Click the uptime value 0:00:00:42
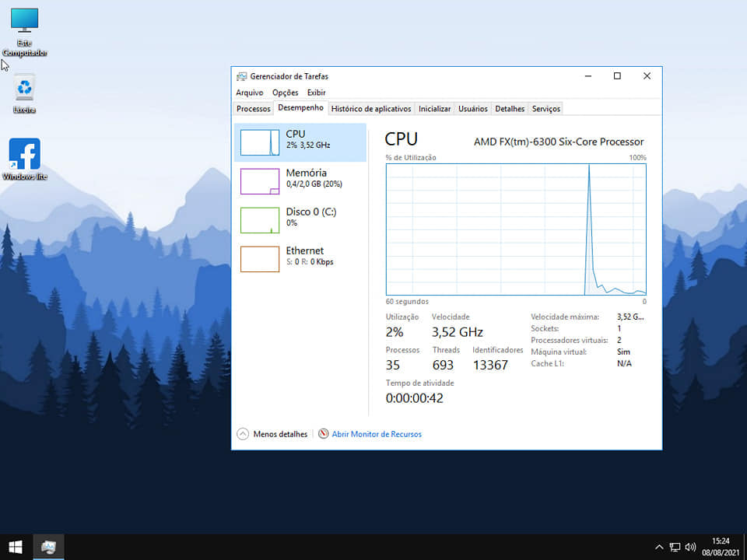This screenshot has height=560, width=747. point(415,398)
